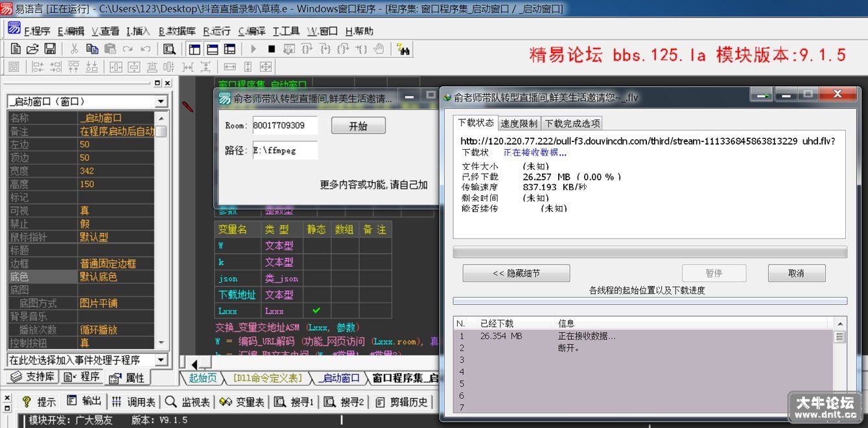Click the Room input field with 80017709309
Viewport: 868px width, 428px height.
[285, 125]
